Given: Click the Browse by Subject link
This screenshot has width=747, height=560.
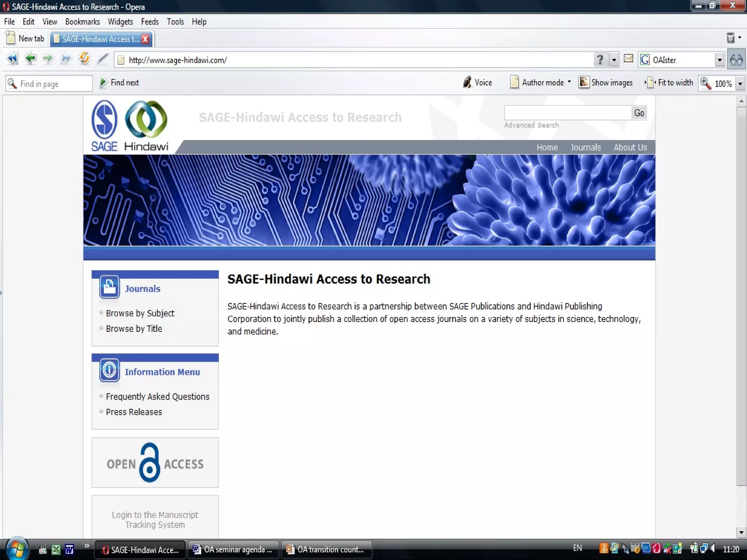Looking at the screenshot, I should click(x=140, y=313).
